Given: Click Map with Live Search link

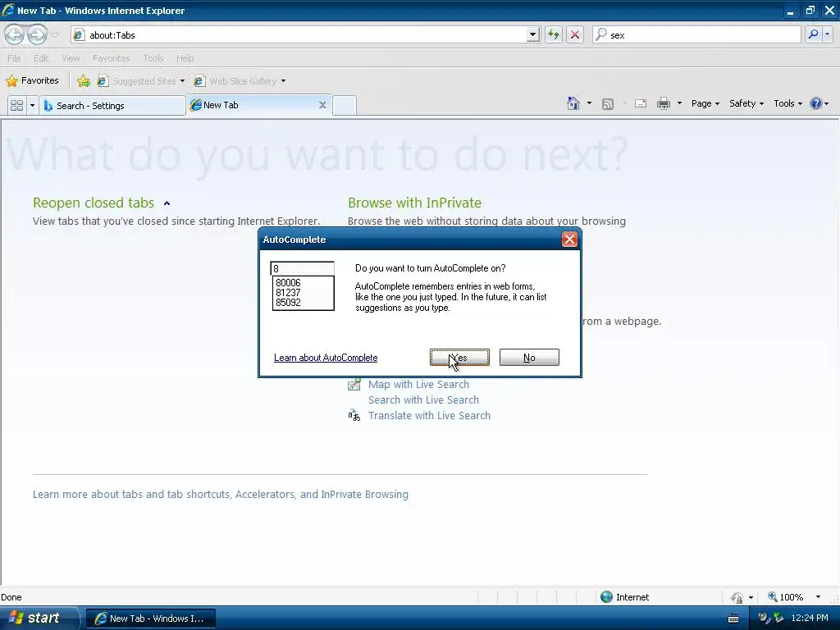Looking at the screenshot, I should [418, 384].
